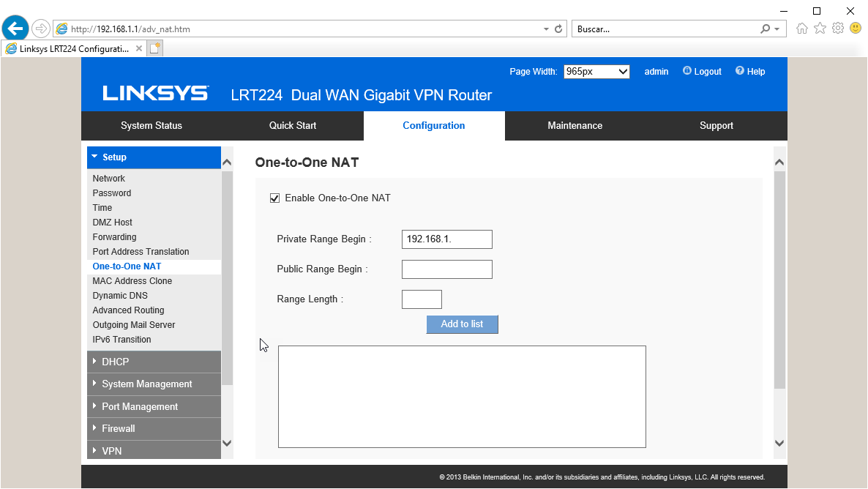Disable the Enable One-to-One NAT checkbox

click(x=275, y=198)
